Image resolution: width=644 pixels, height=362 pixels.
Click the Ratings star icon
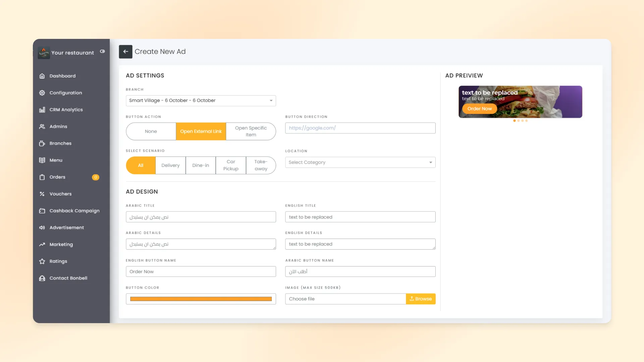point(42,261)
